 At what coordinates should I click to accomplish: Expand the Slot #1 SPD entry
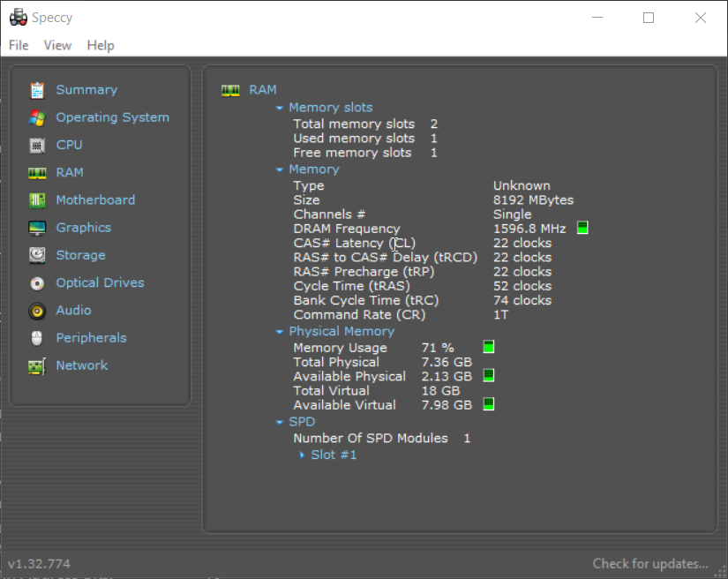click(302, 455)
